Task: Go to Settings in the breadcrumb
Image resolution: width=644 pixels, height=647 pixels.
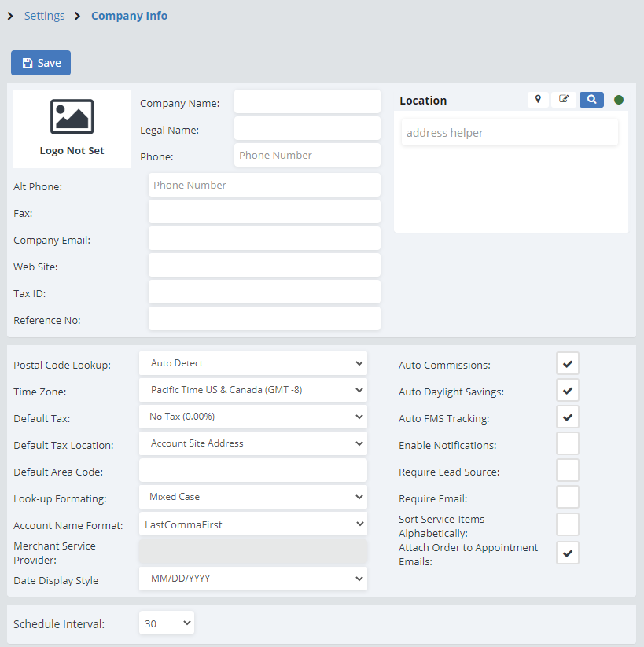Action: tap(44, 16)
